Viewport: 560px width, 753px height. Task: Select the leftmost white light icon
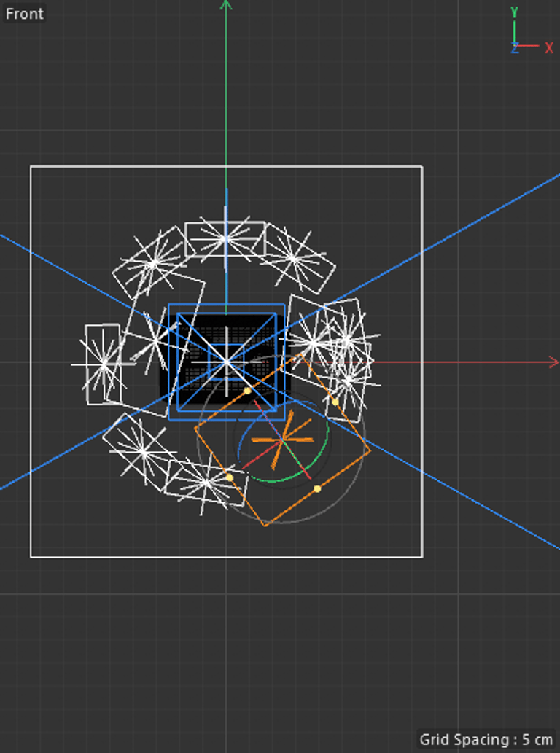click(x=104, y=364)
